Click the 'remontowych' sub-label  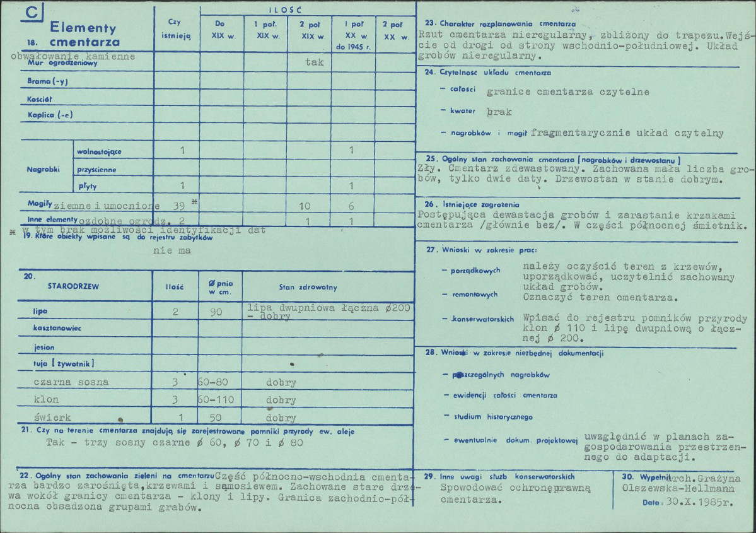click(474, 294)
